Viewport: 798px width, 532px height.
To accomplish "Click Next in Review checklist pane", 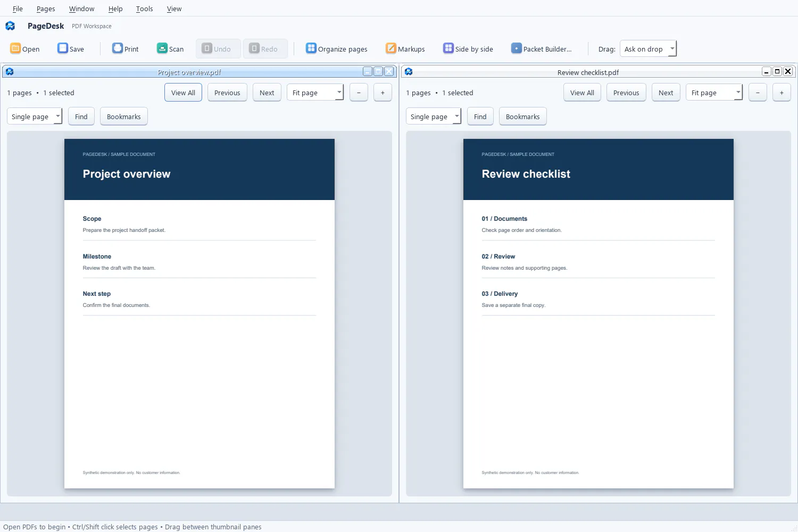I will click(666, 93).
